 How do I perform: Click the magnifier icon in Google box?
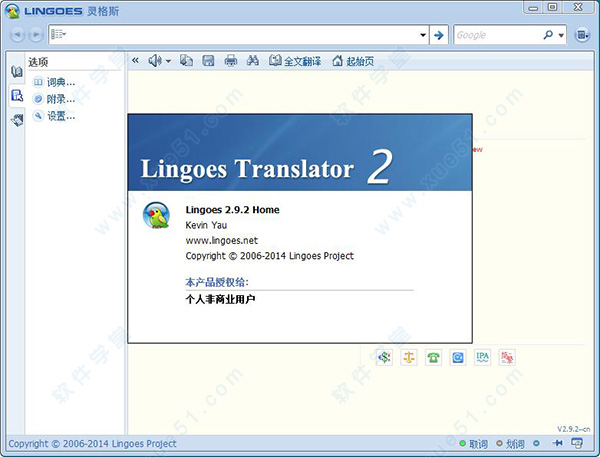point(548,35)
